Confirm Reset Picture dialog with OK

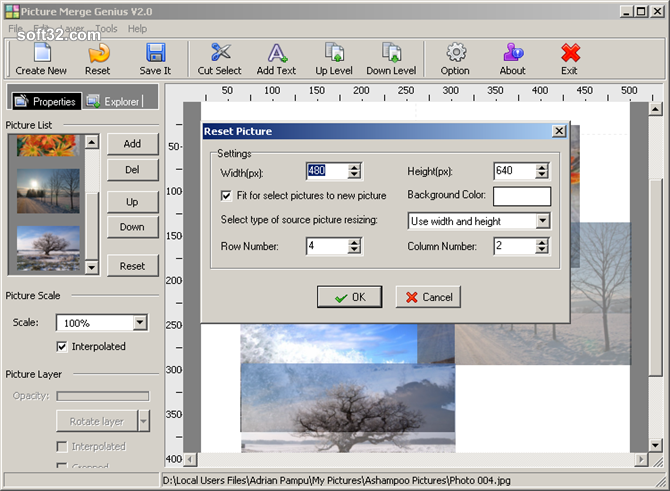(x=350, y=297)
